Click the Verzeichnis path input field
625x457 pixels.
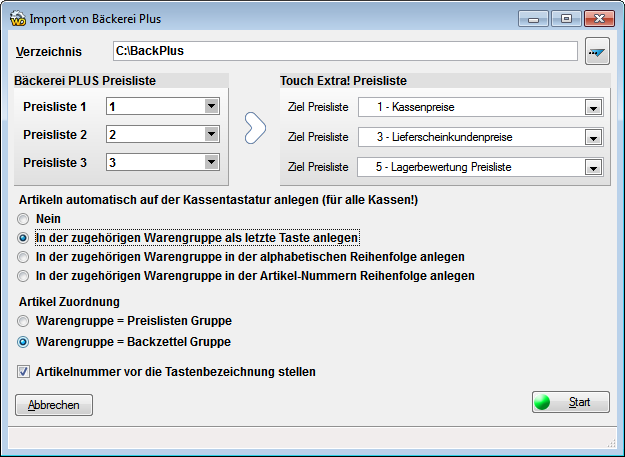coord(345,51)
